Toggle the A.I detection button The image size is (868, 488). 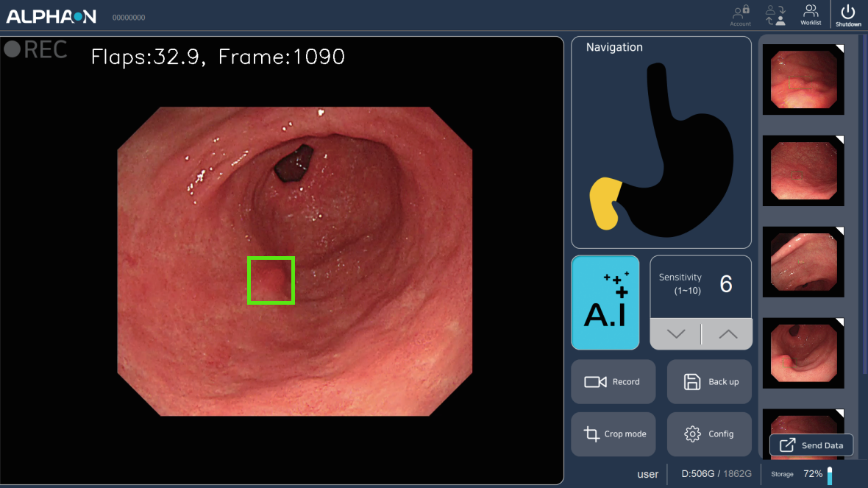pyautogui.click(x=605, y=303)
